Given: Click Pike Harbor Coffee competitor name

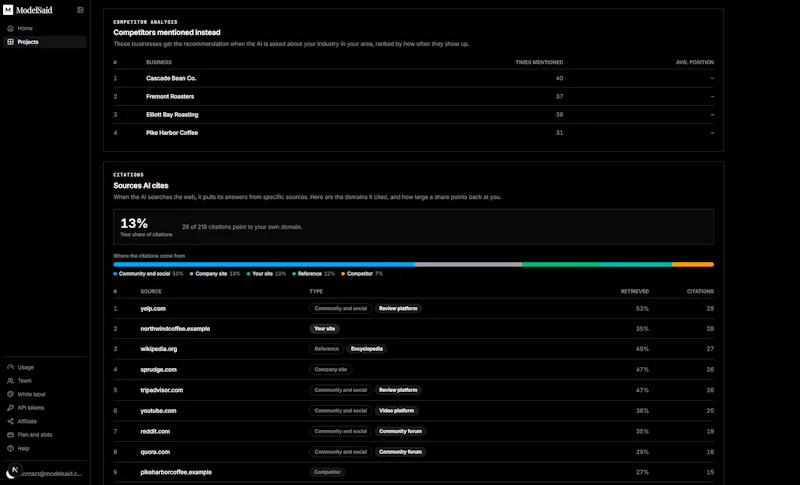Looking at the screenshot, I should [172, 133].
